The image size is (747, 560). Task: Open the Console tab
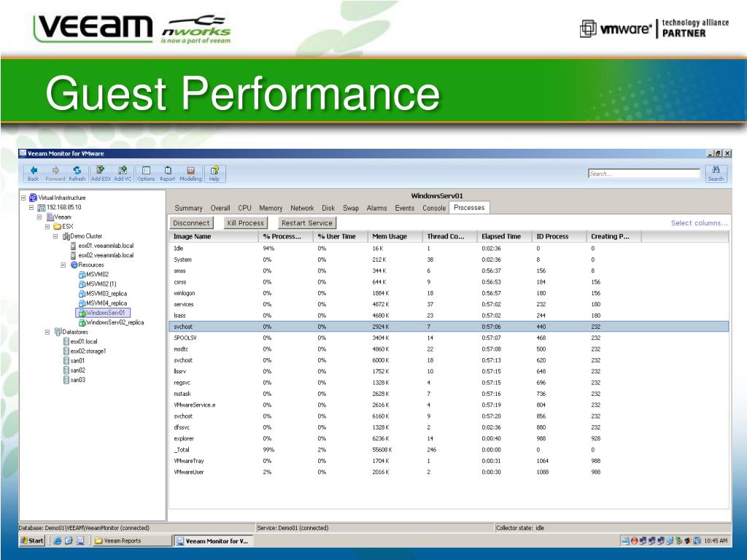434,208
